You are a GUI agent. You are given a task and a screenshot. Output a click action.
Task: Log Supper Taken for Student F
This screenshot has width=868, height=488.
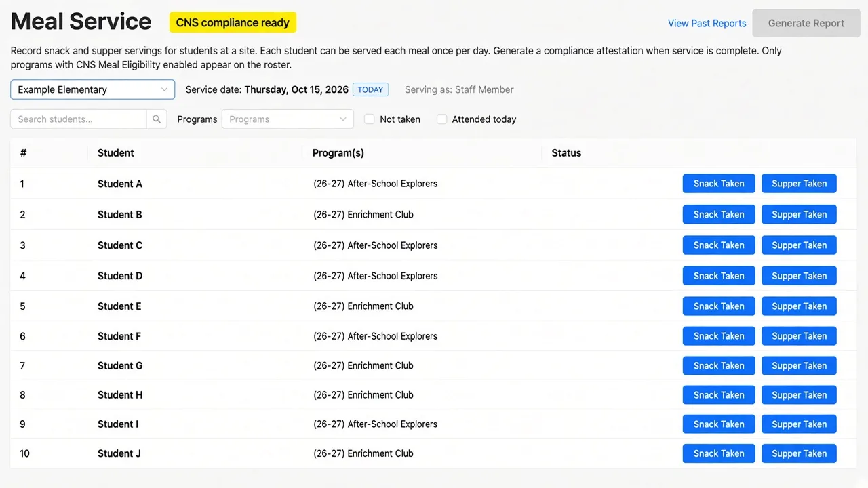point(800,336)
